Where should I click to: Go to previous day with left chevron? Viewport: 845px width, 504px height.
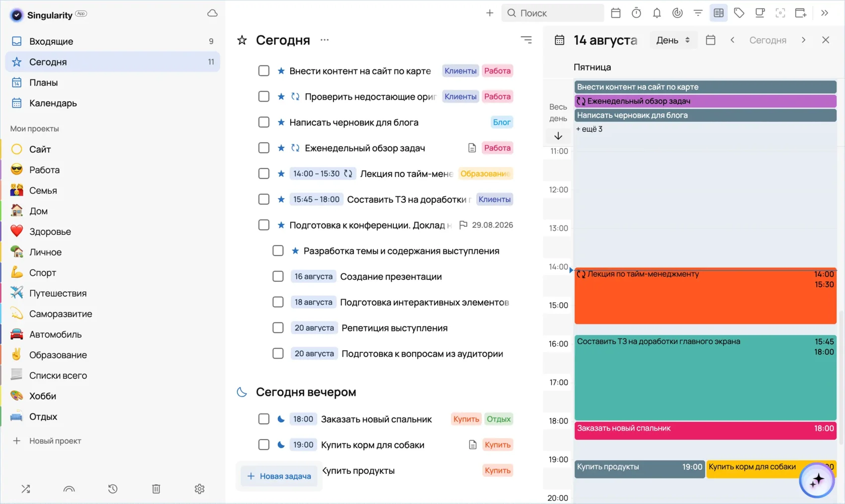(732, 40)
